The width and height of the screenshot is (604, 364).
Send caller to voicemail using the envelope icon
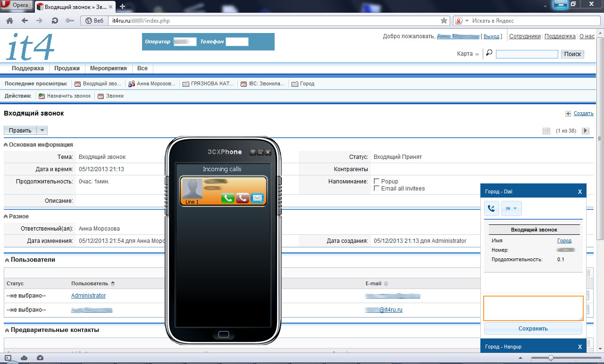[x=257, y=198]
